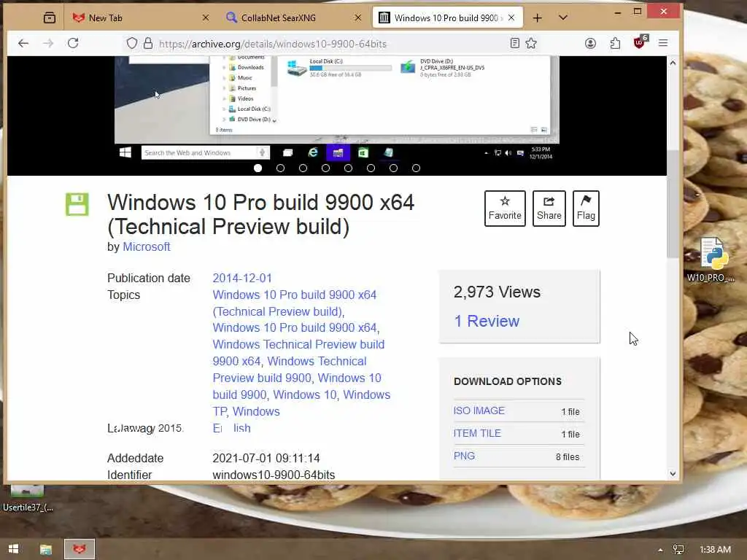This screenshot has height=560, width=747.
Task: Select the third carousel image dot
Action: (303, 168)
